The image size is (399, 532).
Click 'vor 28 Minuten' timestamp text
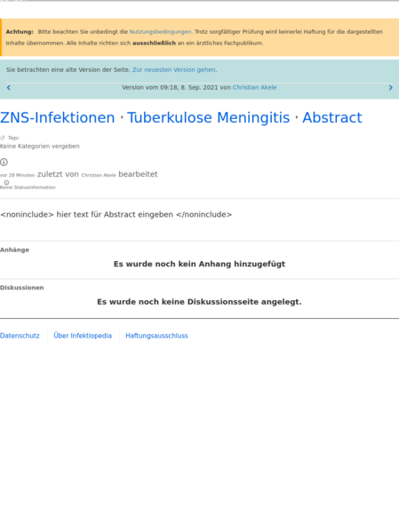17,175
